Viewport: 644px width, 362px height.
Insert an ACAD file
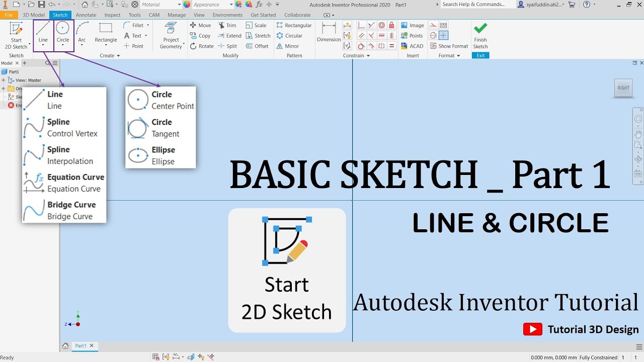point(412,46)
